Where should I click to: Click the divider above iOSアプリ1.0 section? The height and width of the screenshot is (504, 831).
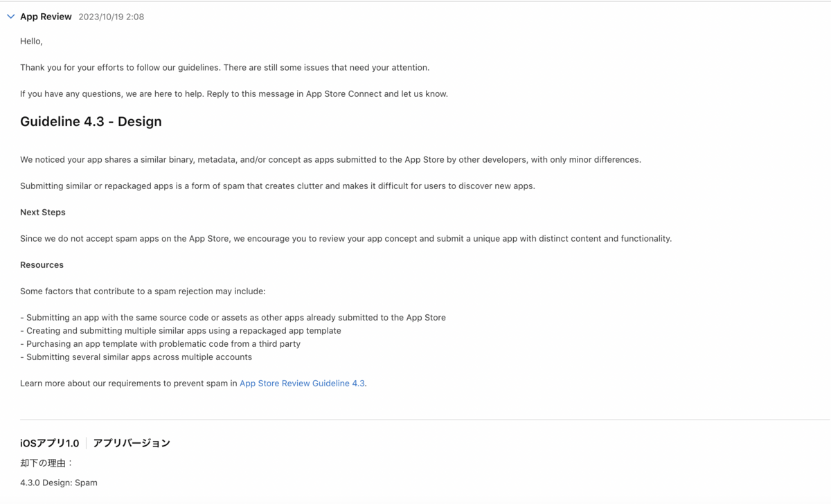415,420
